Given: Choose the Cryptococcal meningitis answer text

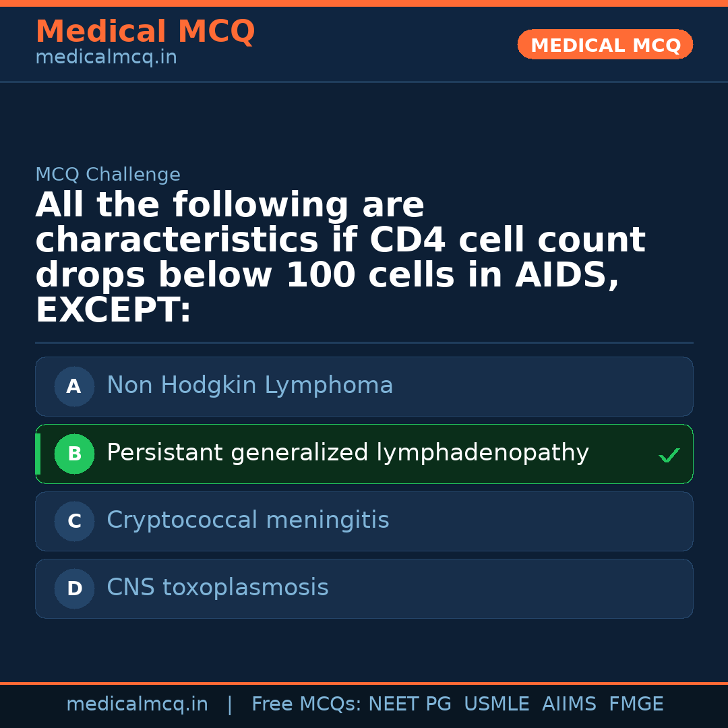Looking at the screenshot, I should point(247,520).
